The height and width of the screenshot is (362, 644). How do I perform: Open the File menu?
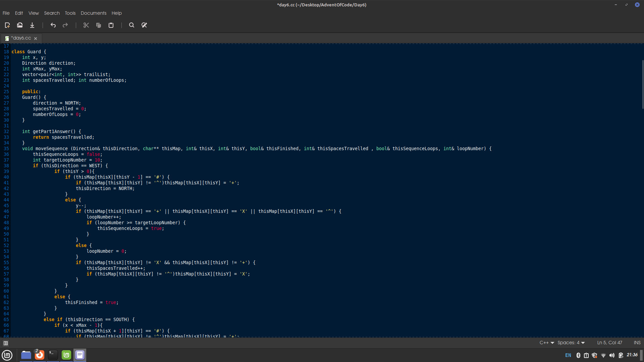coord(6,13)
